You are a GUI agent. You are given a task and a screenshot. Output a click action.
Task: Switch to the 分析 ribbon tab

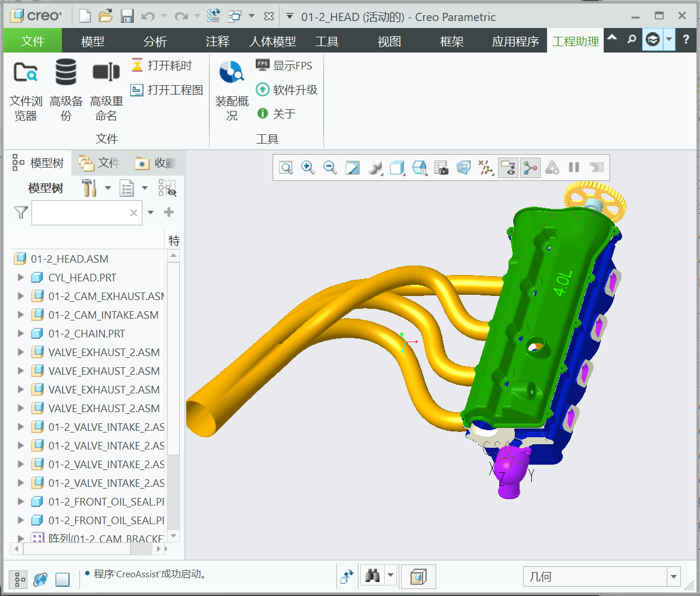155,41
